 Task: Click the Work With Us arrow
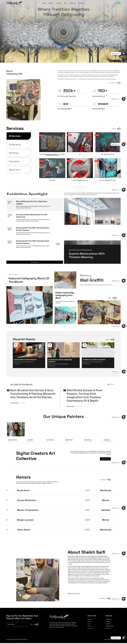pyautogui.click(x=109, y=598)
